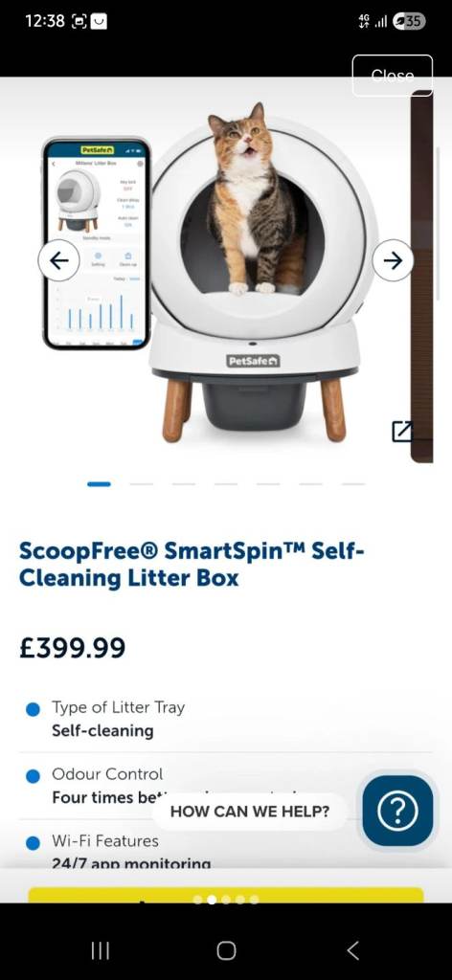Tap the yellow button at the bottom
This screenshot has width=452, height=980.
click(x=226, y=895)
